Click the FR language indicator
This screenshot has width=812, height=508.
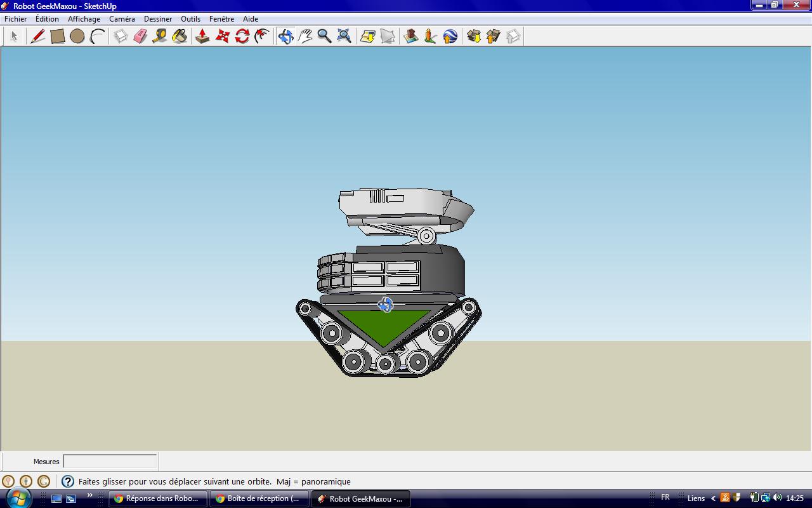pos(665,497)
